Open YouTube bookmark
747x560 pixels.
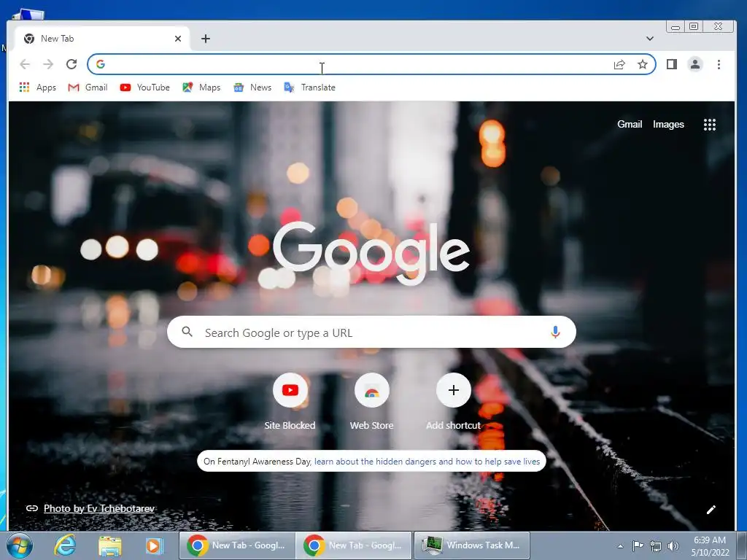pyautogui.click(x=145, y=87)
